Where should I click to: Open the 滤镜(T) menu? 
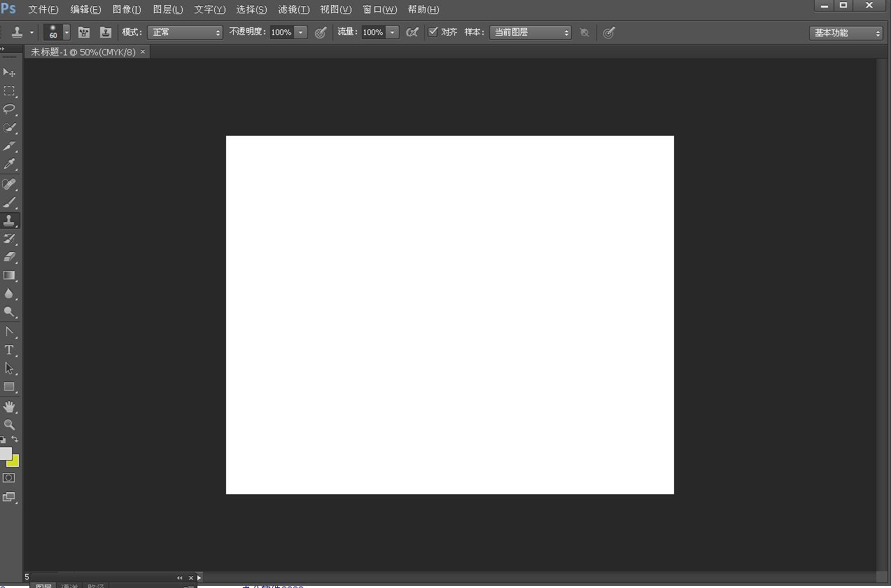[293, 10]
